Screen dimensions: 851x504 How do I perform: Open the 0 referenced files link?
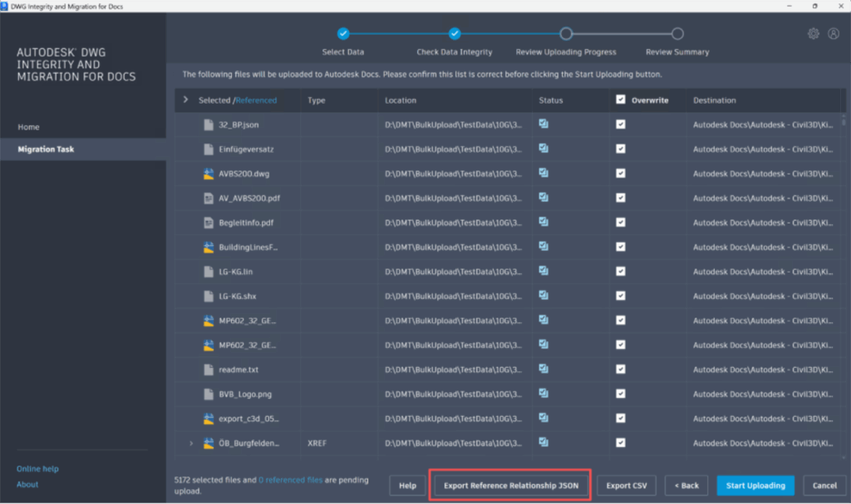(290, 480)
